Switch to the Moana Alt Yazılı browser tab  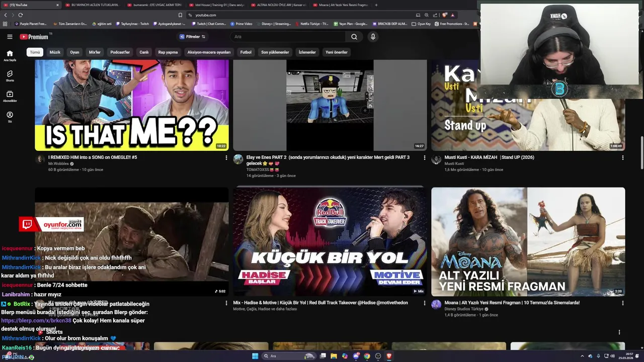[x=341, y=5]
